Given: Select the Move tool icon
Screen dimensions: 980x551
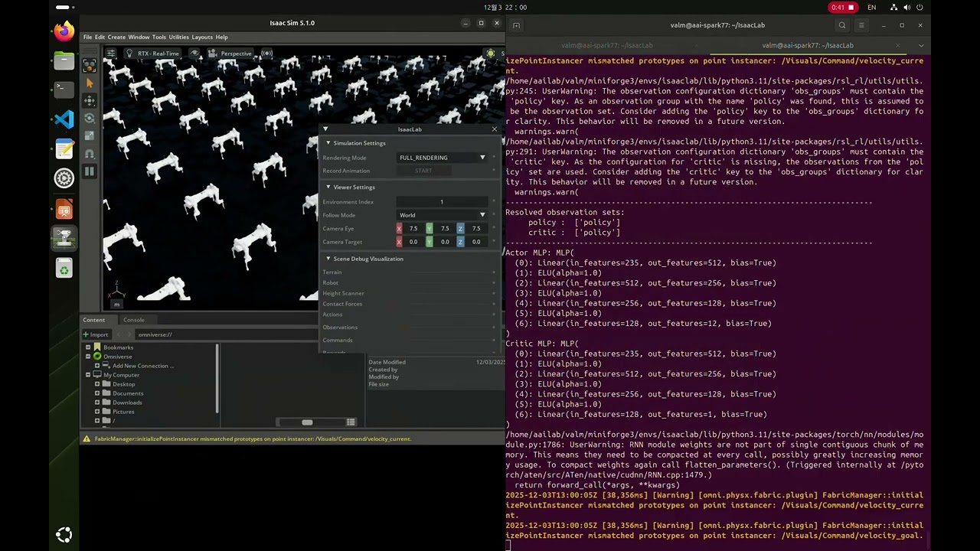Looking at the screenshot, I should pos(90,100).
